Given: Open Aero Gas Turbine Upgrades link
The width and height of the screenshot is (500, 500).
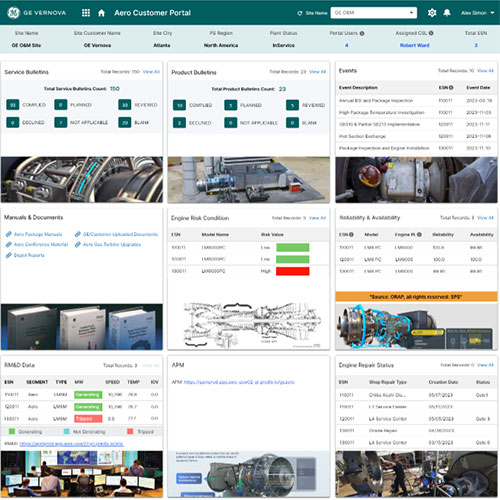Looking at the screenshot, I should [x=112, y=244].
